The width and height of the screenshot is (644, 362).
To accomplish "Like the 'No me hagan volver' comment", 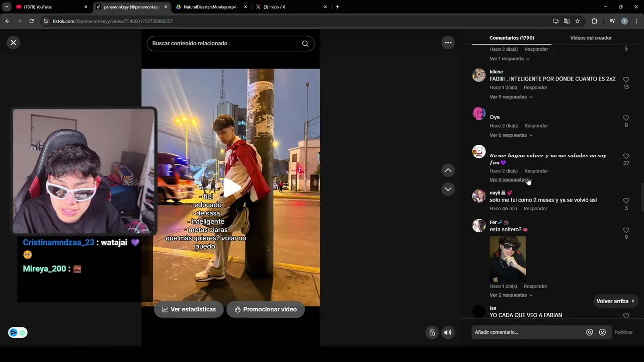I will point(626,156).
